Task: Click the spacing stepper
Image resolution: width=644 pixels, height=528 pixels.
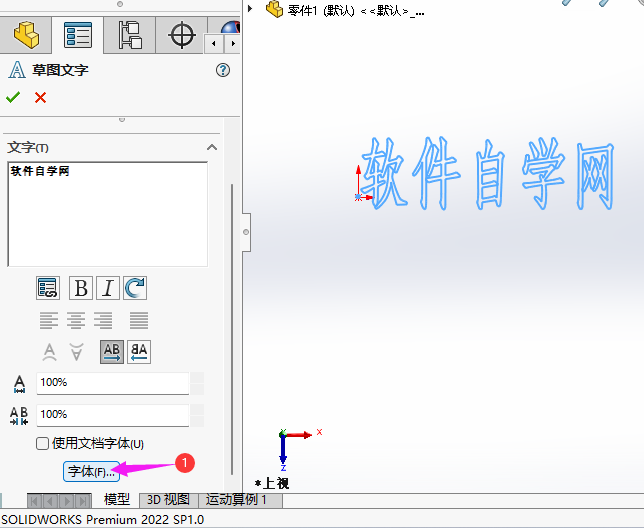Action: point(197,416)
